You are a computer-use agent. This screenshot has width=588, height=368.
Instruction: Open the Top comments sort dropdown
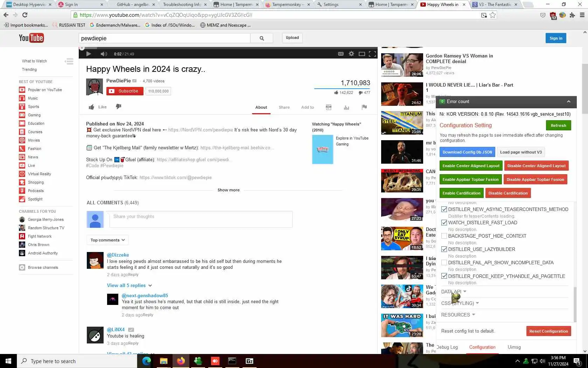coord(108,240)
